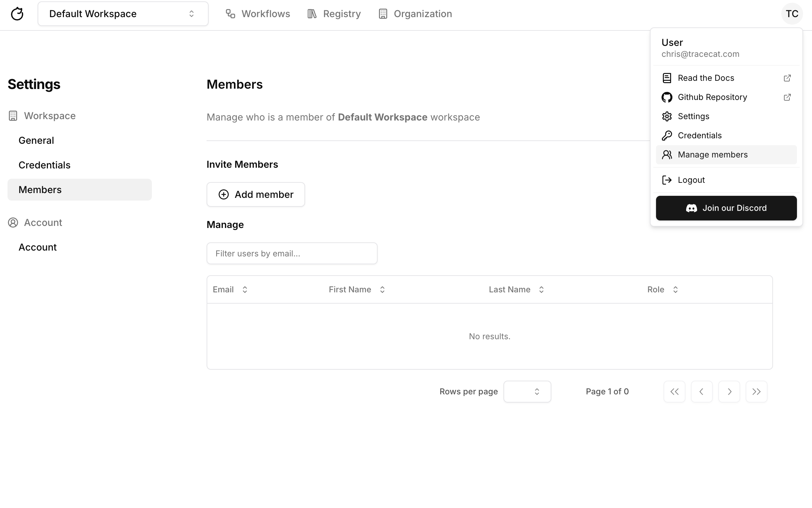This screenshot has width=812, height=508.
Task: Navigate to the Workflows tab
Action: (258, 14)
